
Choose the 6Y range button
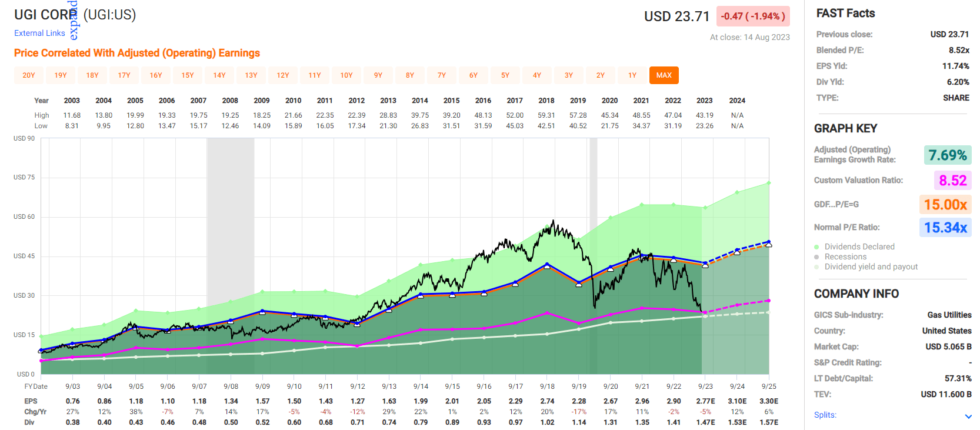click(474, 75)
